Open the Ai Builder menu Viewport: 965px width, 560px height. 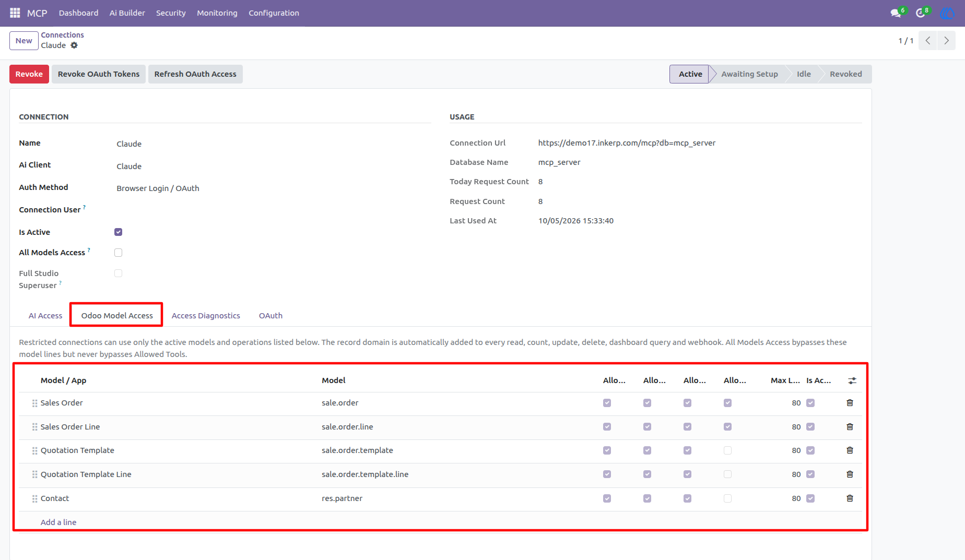coord(127,13)
